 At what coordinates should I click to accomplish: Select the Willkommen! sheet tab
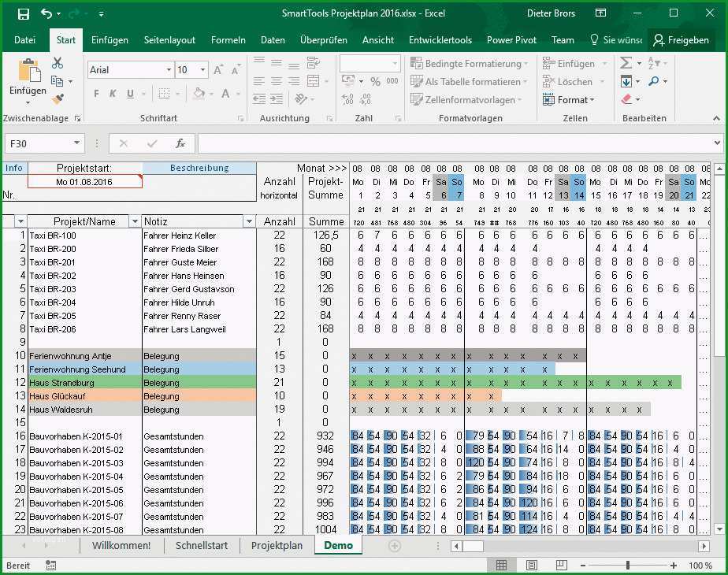click(x=121, y=546)
